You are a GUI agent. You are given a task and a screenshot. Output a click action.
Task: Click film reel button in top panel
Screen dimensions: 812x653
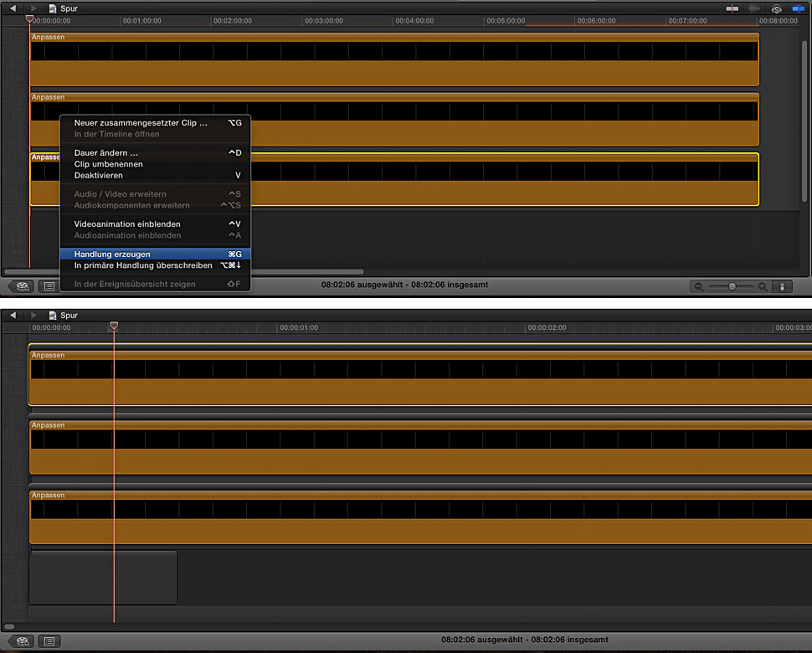coord(23,285)
